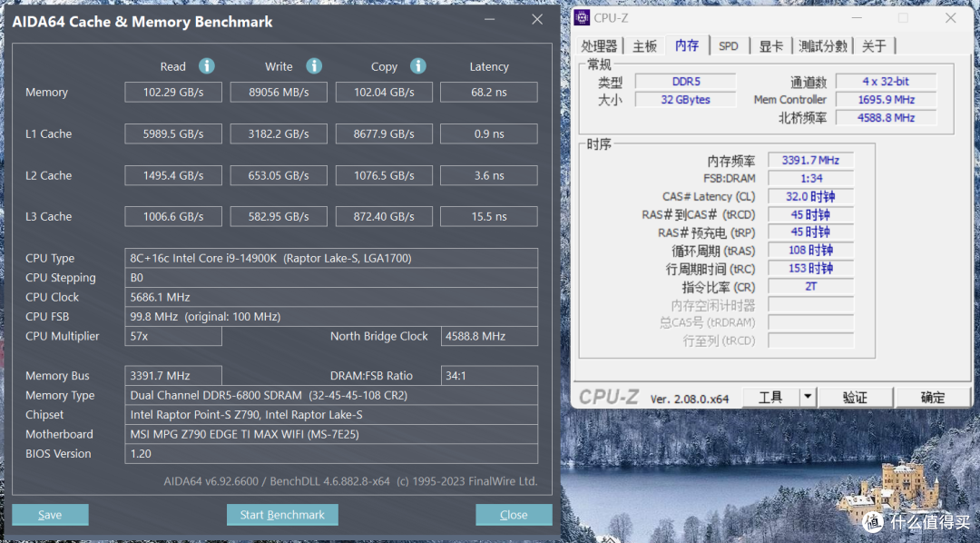980x543 pixels.
Task: Click the Memory Write value 89056 MB/s
Action: click(x=279, y=92)
